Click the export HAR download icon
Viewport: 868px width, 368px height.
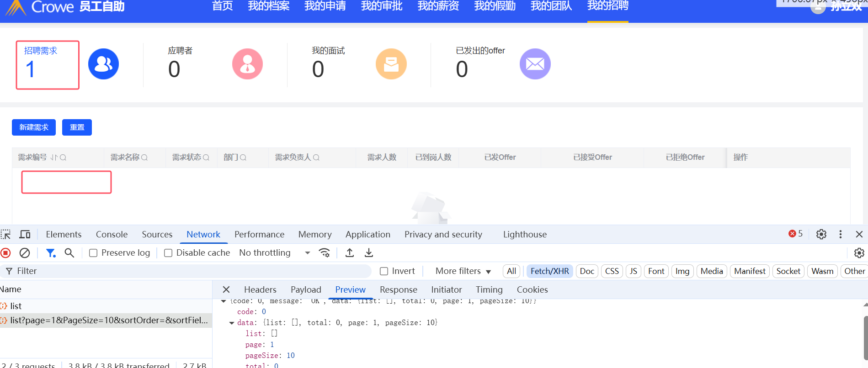pos(369,253)
